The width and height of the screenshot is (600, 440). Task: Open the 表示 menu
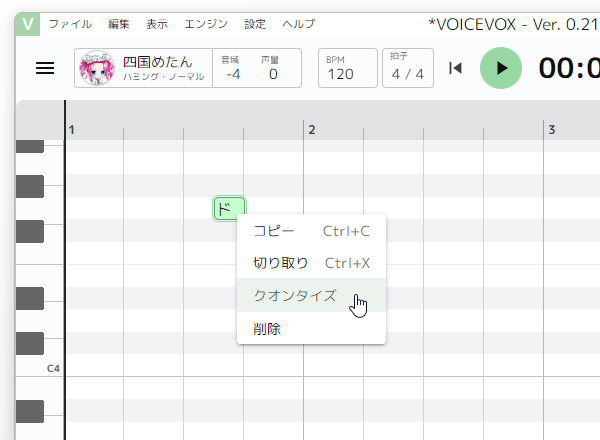[157, 24]
